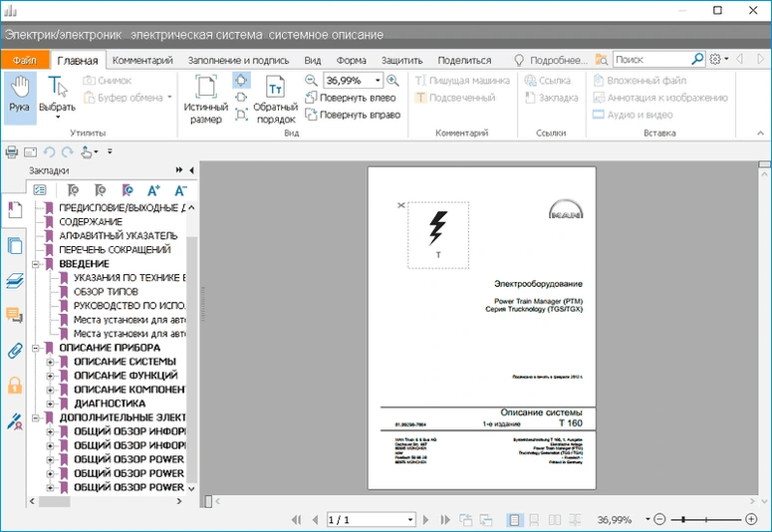Open the СОДЕРЖАНИЕ bookmark
The height and width of the screenshot is (532, 772).
pos(91,221)
